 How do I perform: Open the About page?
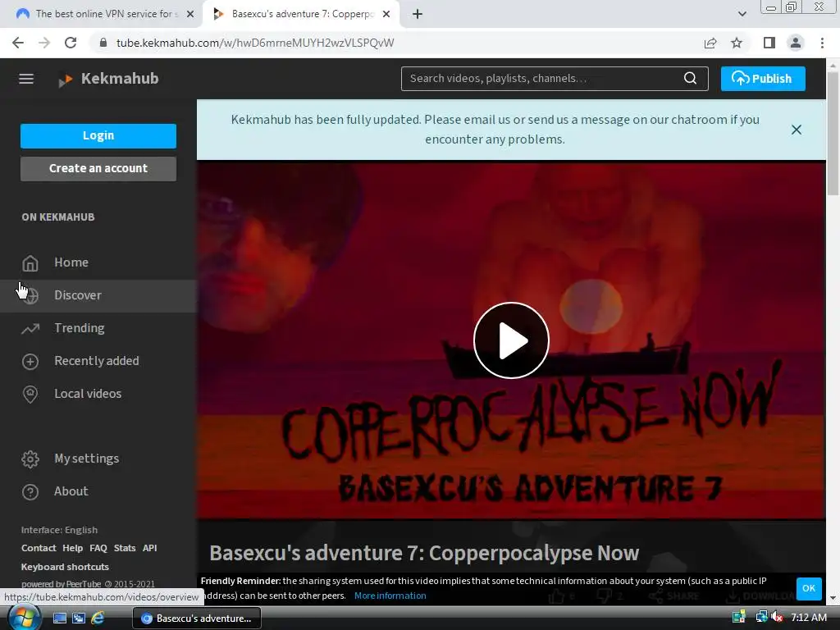point(98,491)
